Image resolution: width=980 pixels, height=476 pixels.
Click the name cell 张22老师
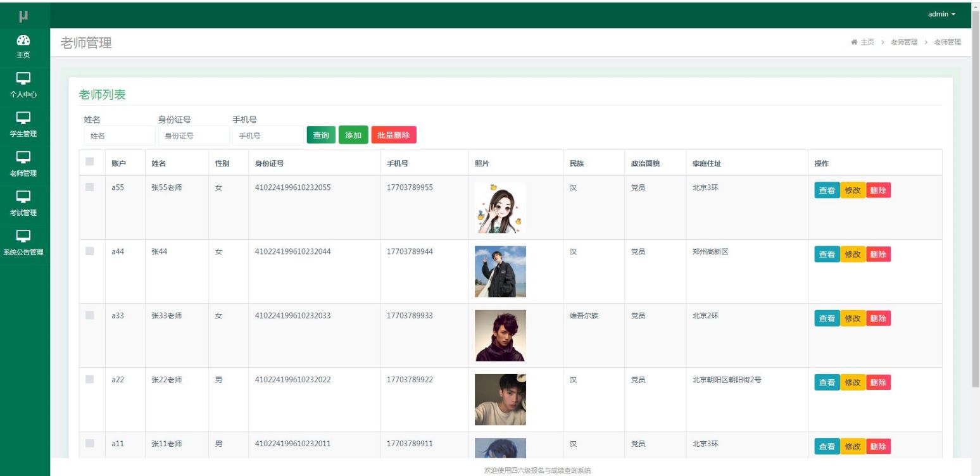[x=166, y=379]
